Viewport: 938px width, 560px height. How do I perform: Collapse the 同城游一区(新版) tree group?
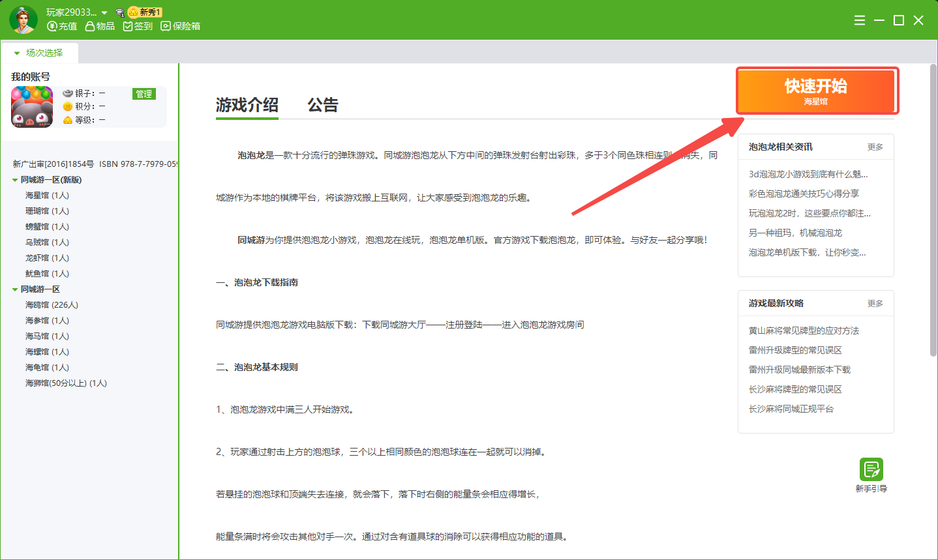click(15, 180)
